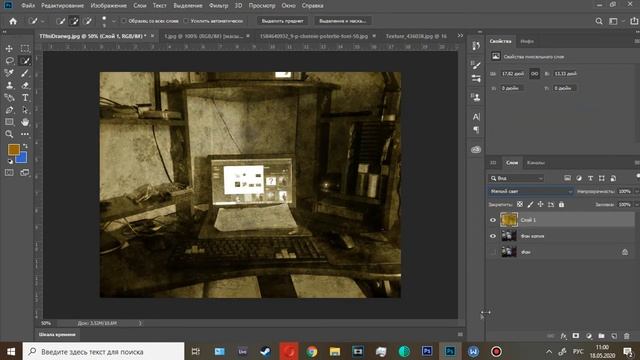Toggle width-height link in Properties

[534, 74]
